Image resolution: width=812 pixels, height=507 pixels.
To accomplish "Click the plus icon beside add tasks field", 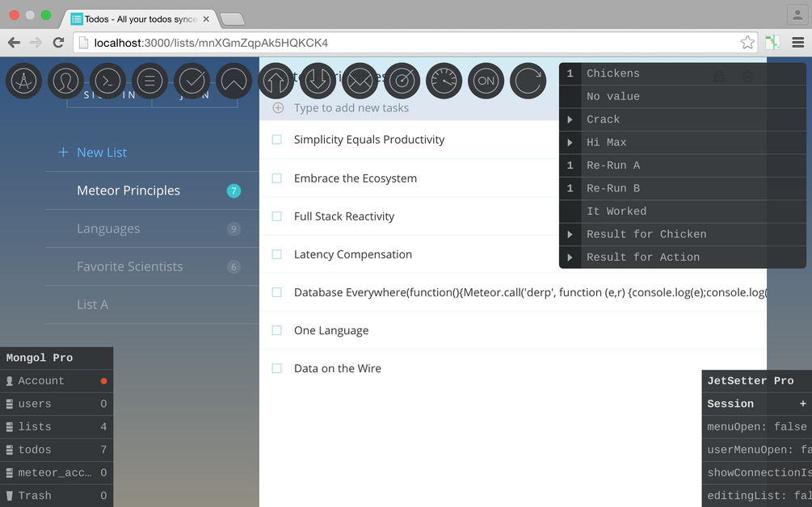I will pyautogui.click(x=278, y=107).
